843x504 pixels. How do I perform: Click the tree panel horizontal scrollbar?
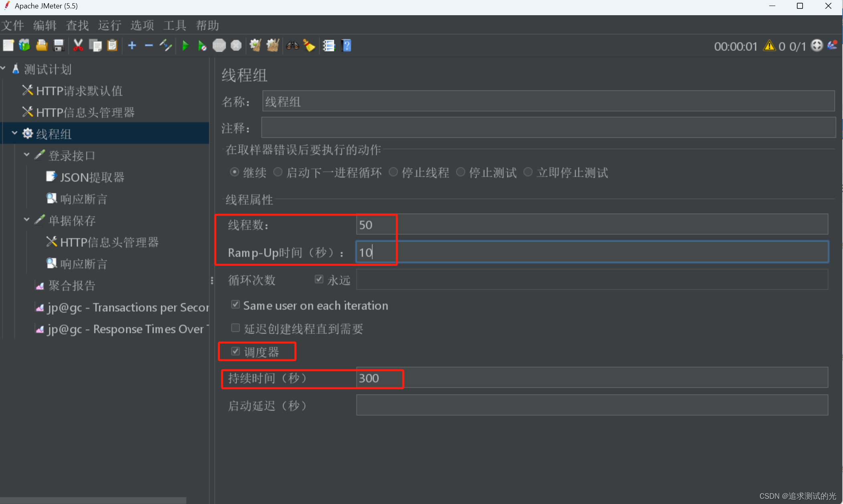point(93,500)
